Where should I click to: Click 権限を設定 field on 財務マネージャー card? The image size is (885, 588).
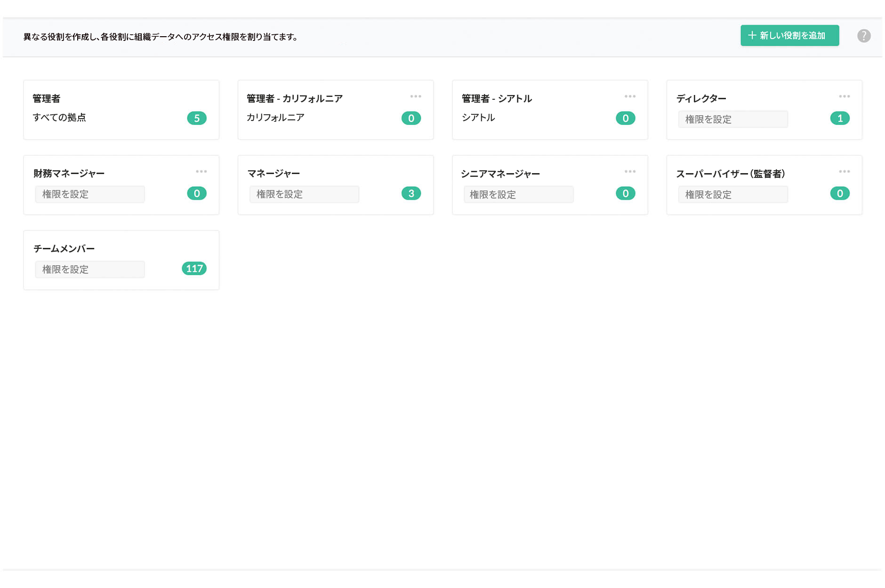pos(89,194)
